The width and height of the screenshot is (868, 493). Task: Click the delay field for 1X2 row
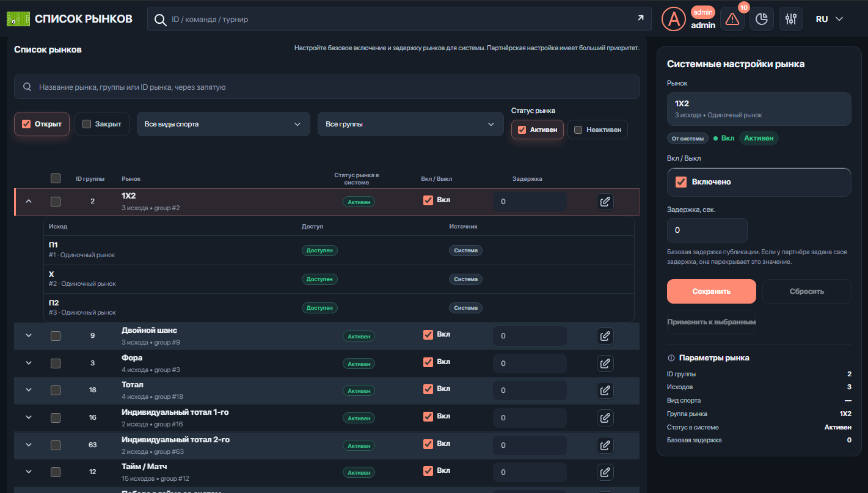point(530,202)
